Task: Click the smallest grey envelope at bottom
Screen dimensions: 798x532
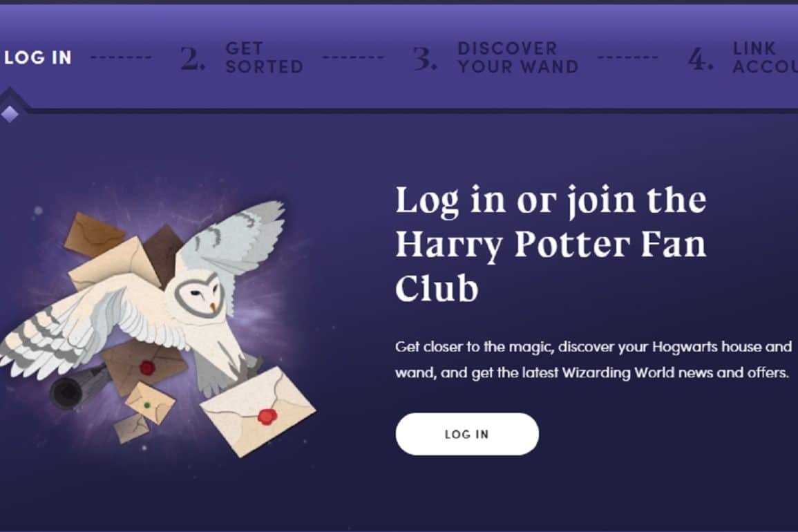Action: [x=131, y=428]
